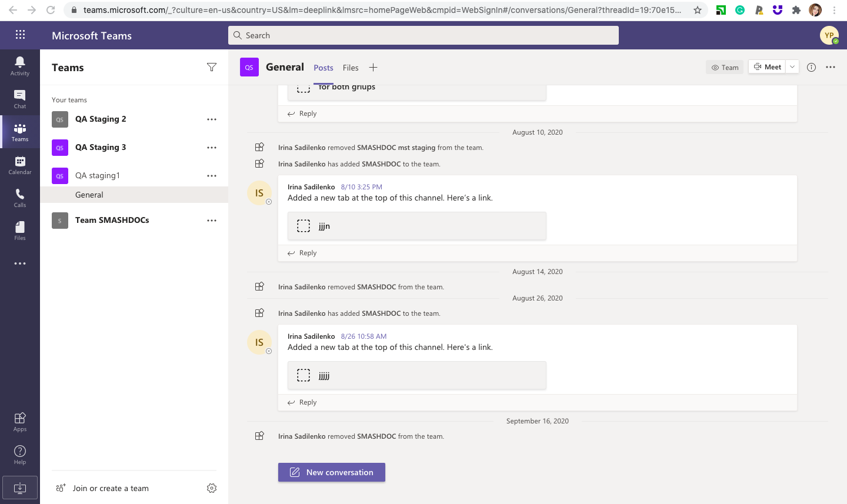Click the Microsoft Teams title
The image size is (847, 504).
92,35
